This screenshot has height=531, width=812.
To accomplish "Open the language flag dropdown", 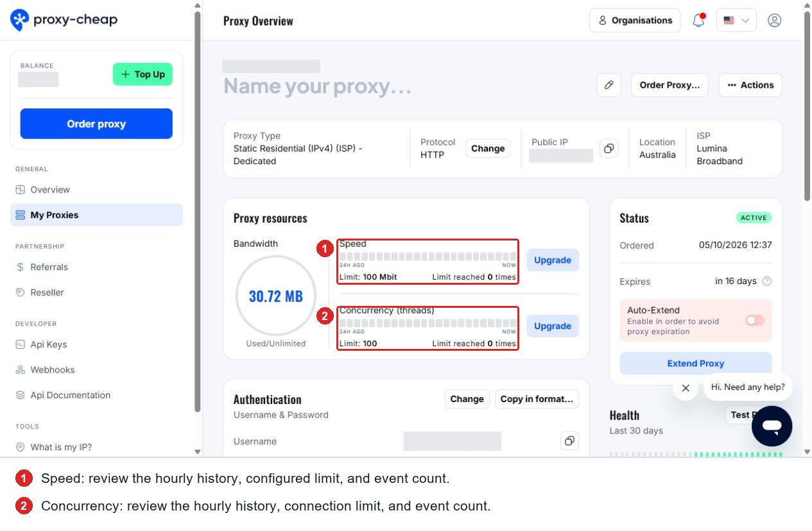I will click(x=736, y=21).
